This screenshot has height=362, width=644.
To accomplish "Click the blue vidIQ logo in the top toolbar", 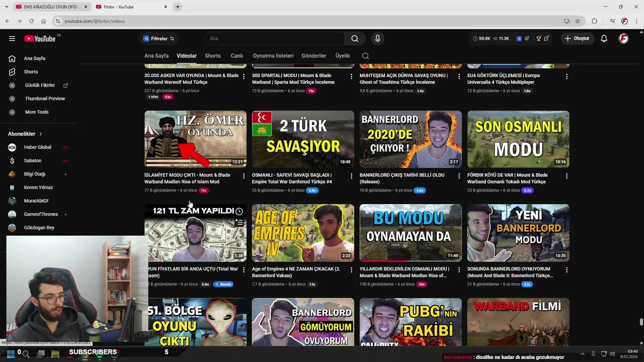I will point(519,39).
